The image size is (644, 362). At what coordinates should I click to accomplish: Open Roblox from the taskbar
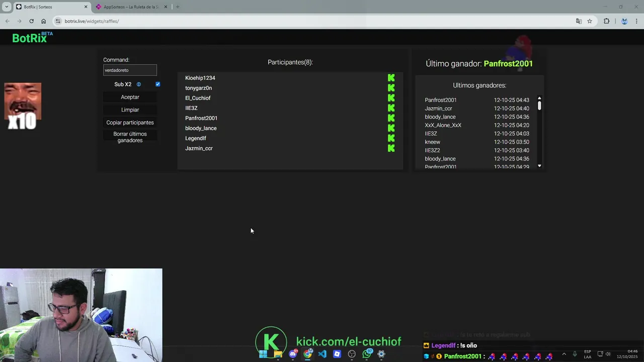click(x=337, y=354)
